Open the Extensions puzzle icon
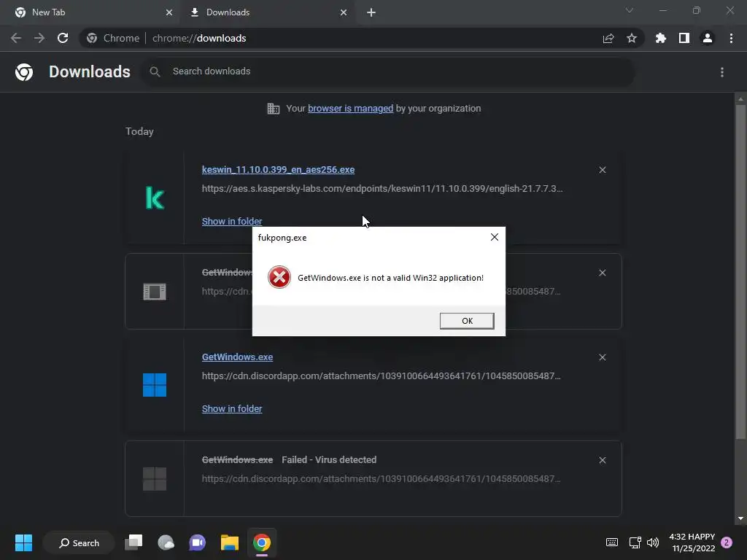Screen dimensions: 747x560 click(x=661, y=38)
